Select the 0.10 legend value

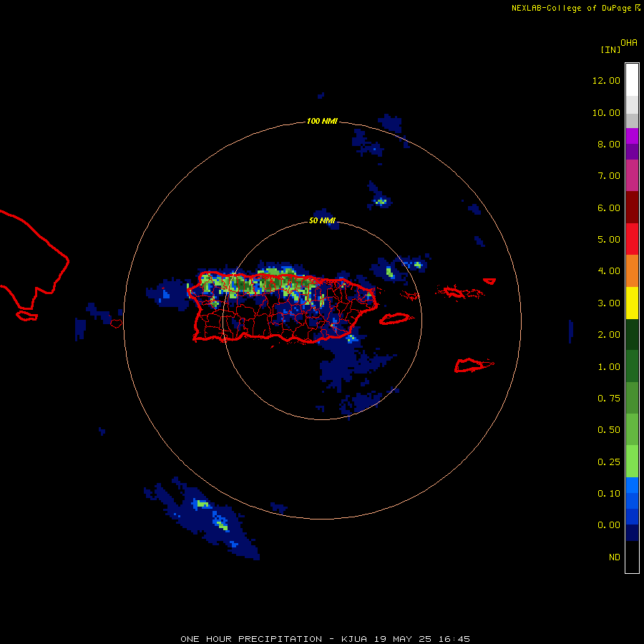(609, 494)
